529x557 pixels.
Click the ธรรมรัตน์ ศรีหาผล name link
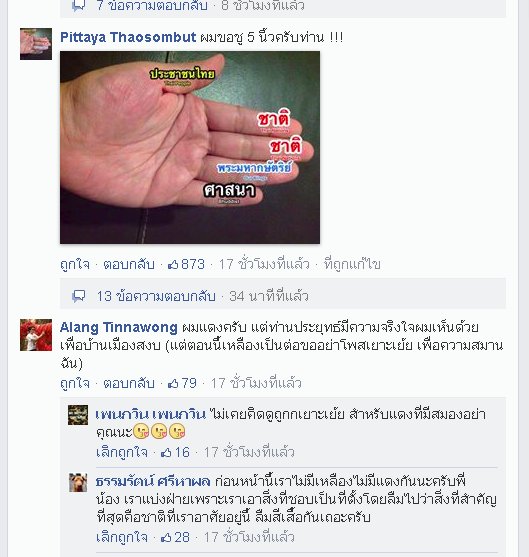coord(153,481)
